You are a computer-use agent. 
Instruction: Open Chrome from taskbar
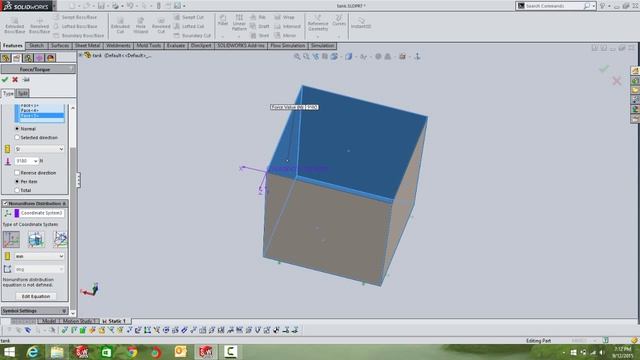click(131, 352)
